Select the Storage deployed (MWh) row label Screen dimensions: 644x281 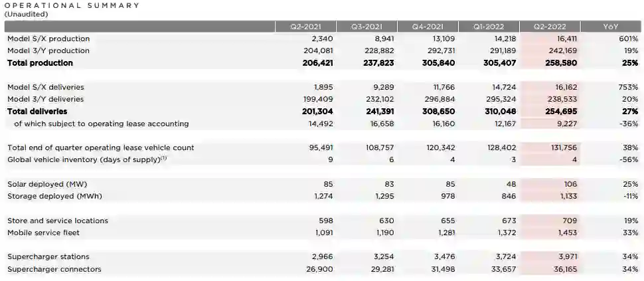[54, 196]
